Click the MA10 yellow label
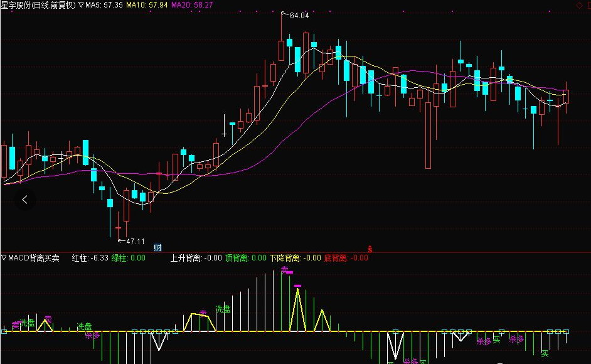591x364 pixels. (x=147, y=5)
